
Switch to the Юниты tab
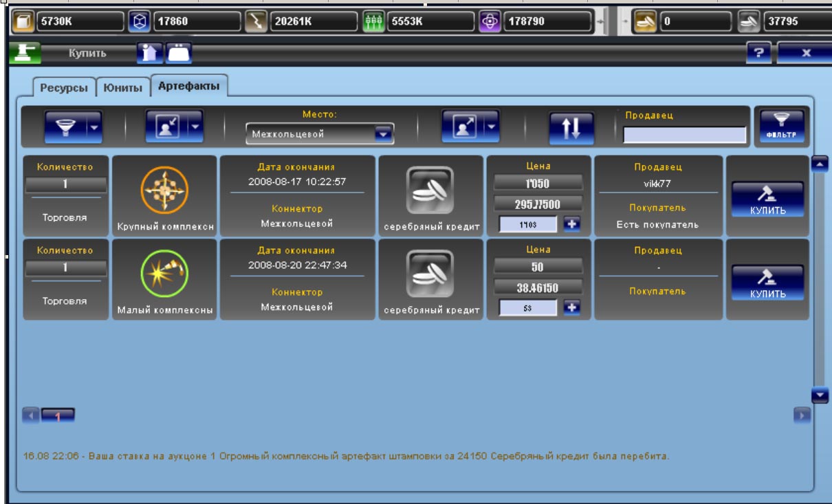(x=122, y=88)
